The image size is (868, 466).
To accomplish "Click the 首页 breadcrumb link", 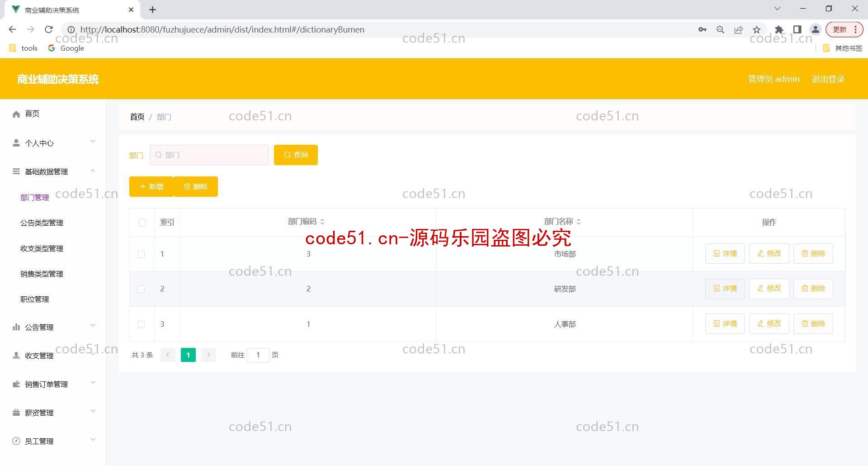I will tap(137, 117).
